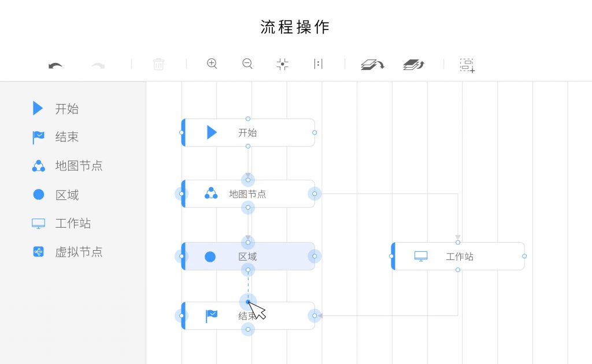592x364 pixels.
Task: Click the actual size ratio icon
Action: [x=319, y=64]
